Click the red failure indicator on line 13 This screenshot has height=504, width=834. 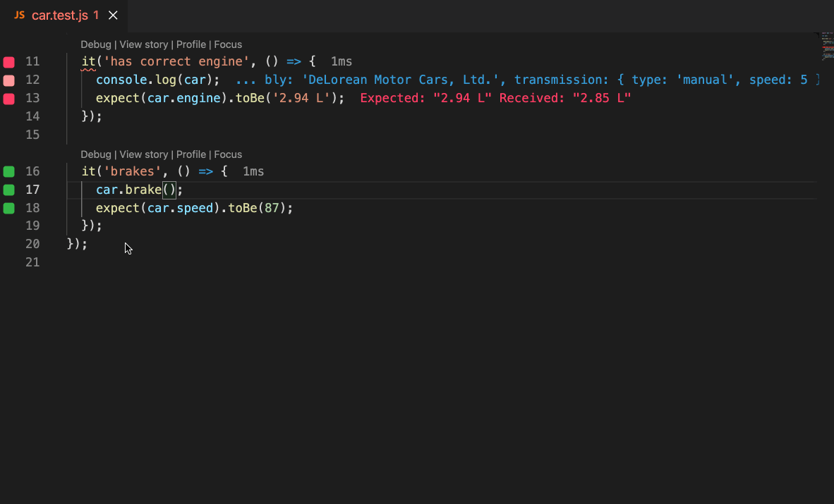[x=9, y=99]
